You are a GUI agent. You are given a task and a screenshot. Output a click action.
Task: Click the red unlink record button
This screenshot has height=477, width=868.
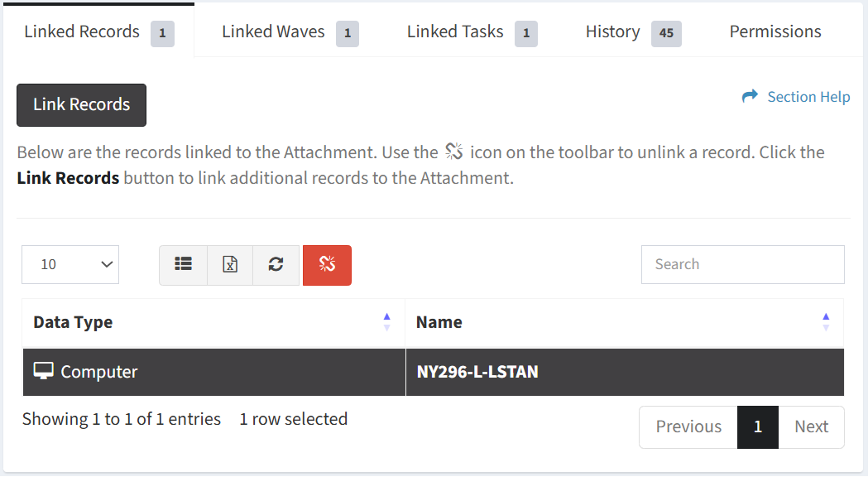327,265
